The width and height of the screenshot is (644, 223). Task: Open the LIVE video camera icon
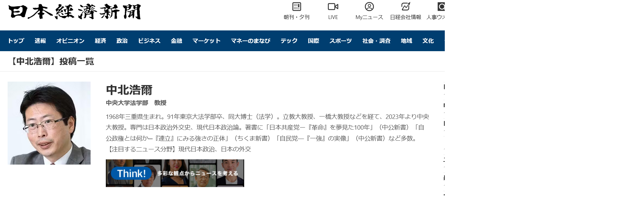pyautogui.click(x=333, y=7)
